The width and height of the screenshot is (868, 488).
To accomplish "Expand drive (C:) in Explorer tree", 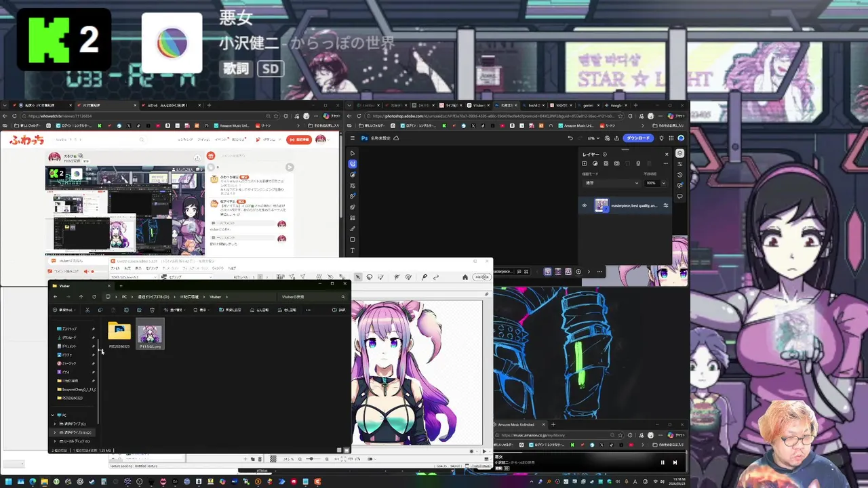I will 56,424.
